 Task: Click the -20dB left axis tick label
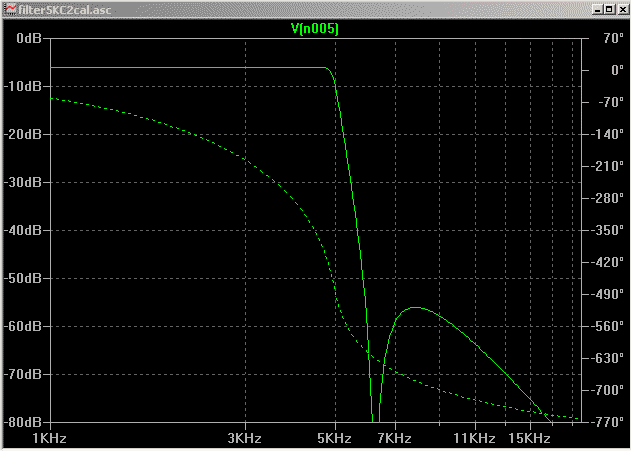click(x=24, y=134)
